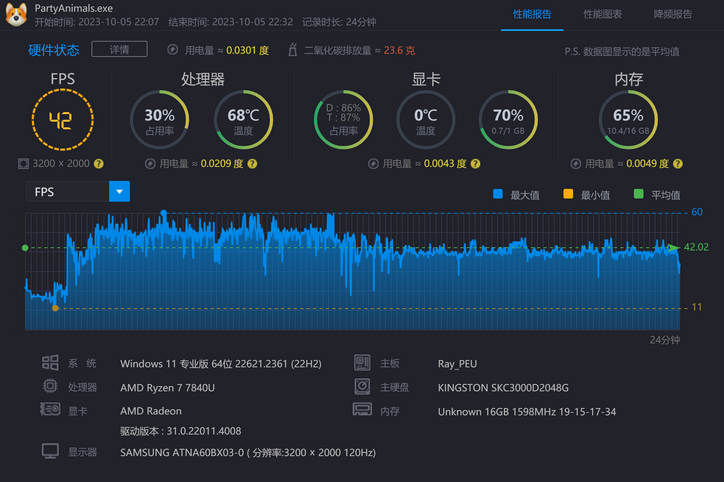The height and width of the screenshot is (482, 724).
Task: Click the power icon beside processor 0.0209 度
Action: [x=150, y=163]
